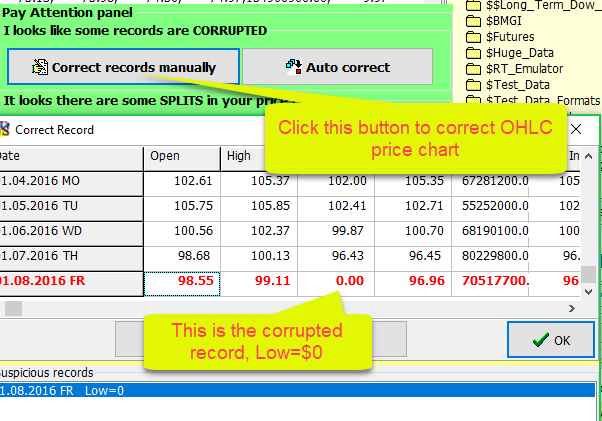Viewport: 602px width, 421px height.
Task: Click the Correct Record window title icon
Action: click(x=4, y=129)
